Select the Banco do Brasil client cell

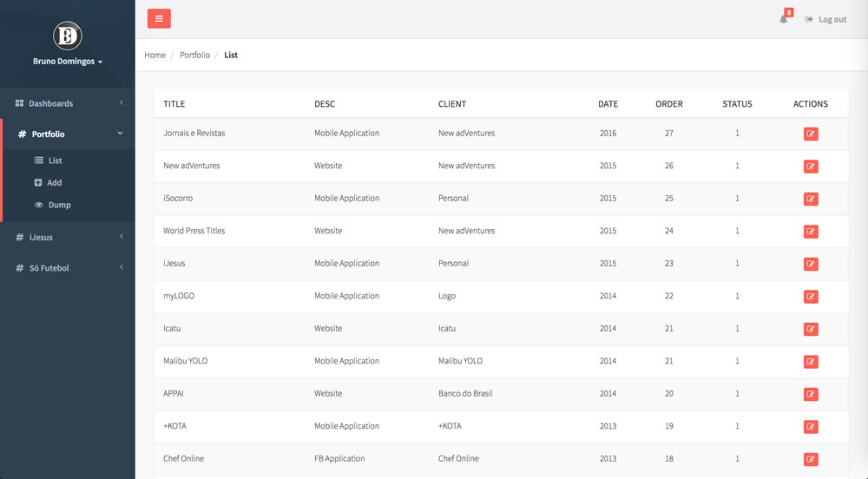pos(465,393)
